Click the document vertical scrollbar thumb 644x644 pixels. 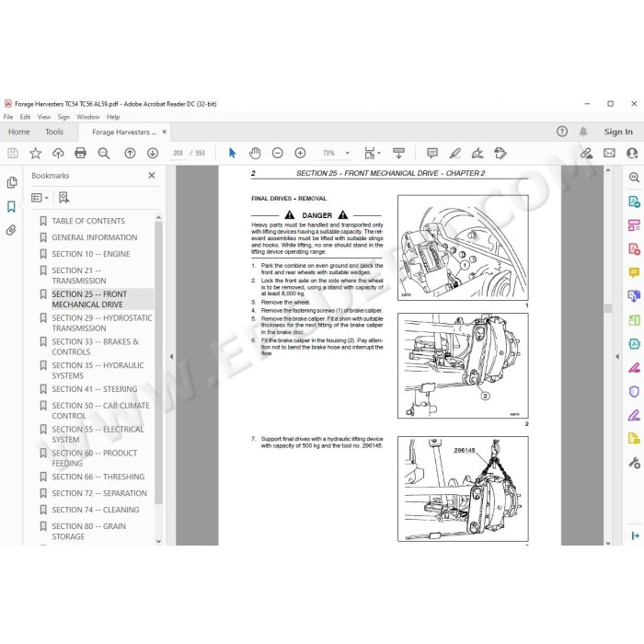pos(608,308)
